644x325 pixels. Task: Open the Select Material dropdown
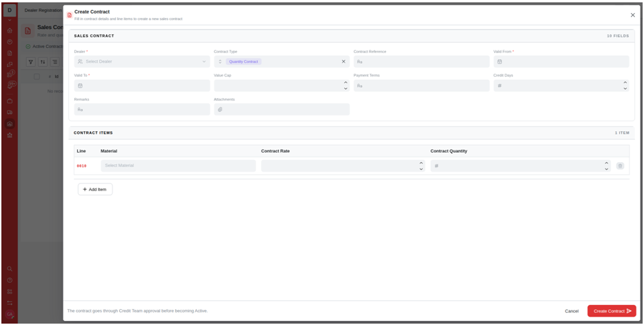pyautogui.click(x=179, y=166)
